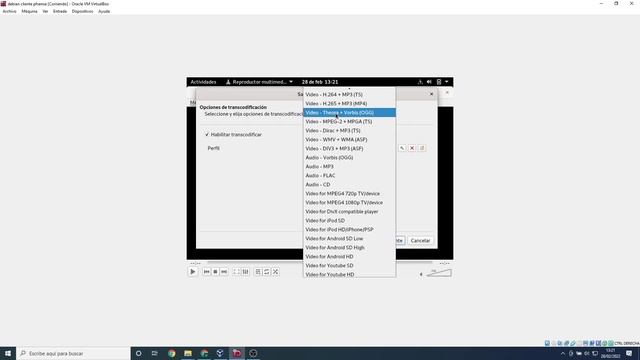640x360 pixels.
Task: Pick Video for iPod HD/iPhone/PSP profile
Action: [x=349, y=229]
